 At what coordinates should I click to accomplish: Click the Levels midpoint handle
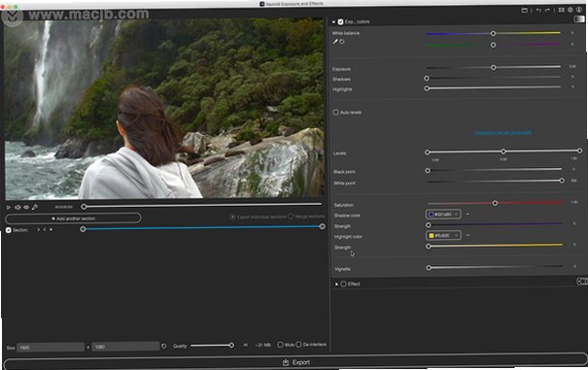click(503, 151)
